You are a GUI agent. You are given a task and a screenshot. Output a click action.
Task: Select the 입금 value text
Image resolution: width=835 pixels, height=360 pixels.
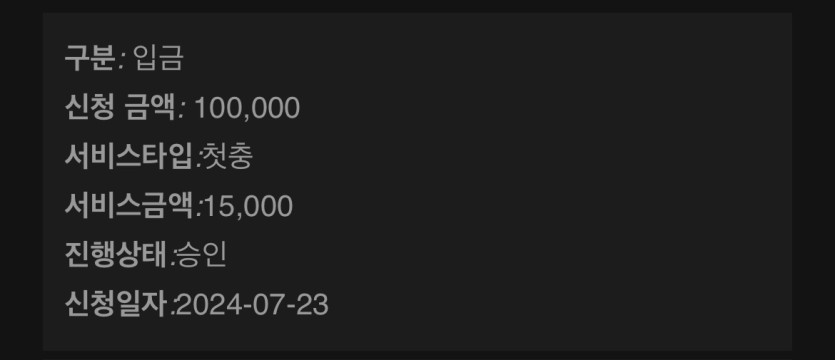(x=159, y=58)
